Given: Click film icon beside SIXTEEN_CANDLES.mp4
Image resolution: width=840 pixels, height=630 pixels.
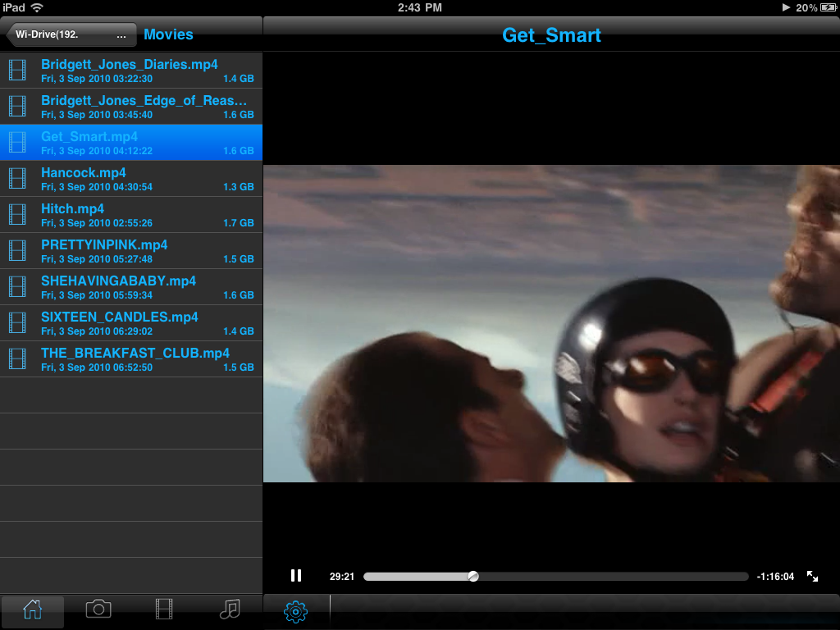Looking at the screenshot, I should point(17,322).
